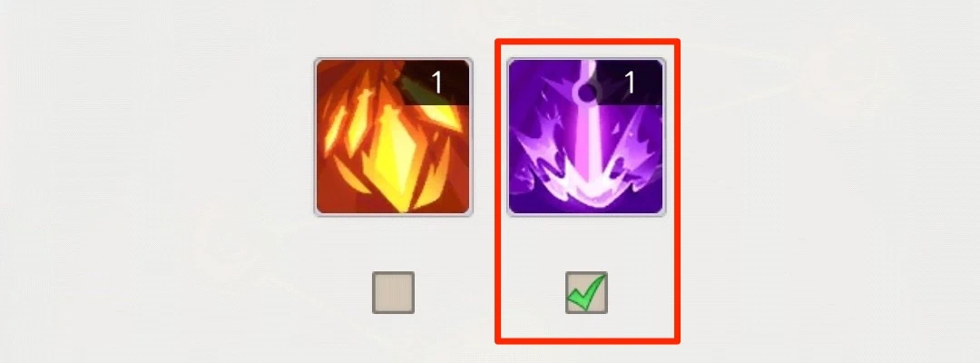Uncheck the green-ticked checkbox under anchor skill
The width and height of the screenshot is (980, 363).
pos(586,292)
